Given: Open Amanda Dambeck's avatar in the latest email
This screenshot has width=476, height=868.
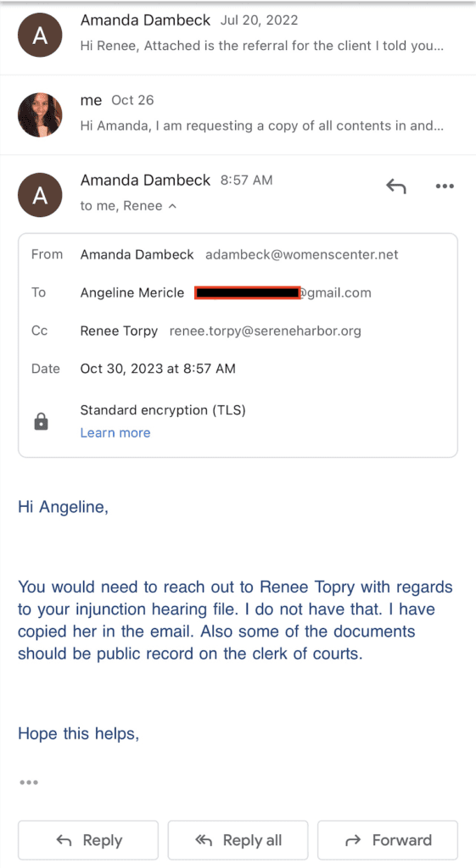Looking at the screenshot, I should 40,195.
